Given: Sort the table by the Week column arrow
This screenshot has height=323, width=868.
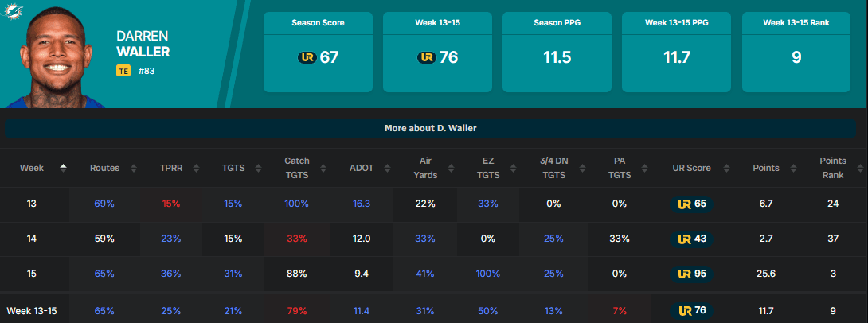Looking at the screenshot, I should click(63, 167).
